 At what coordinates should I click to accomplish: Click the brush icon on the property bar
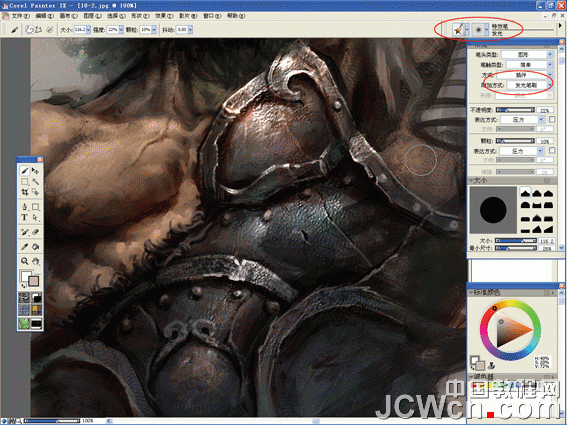(x=14, y=30)
